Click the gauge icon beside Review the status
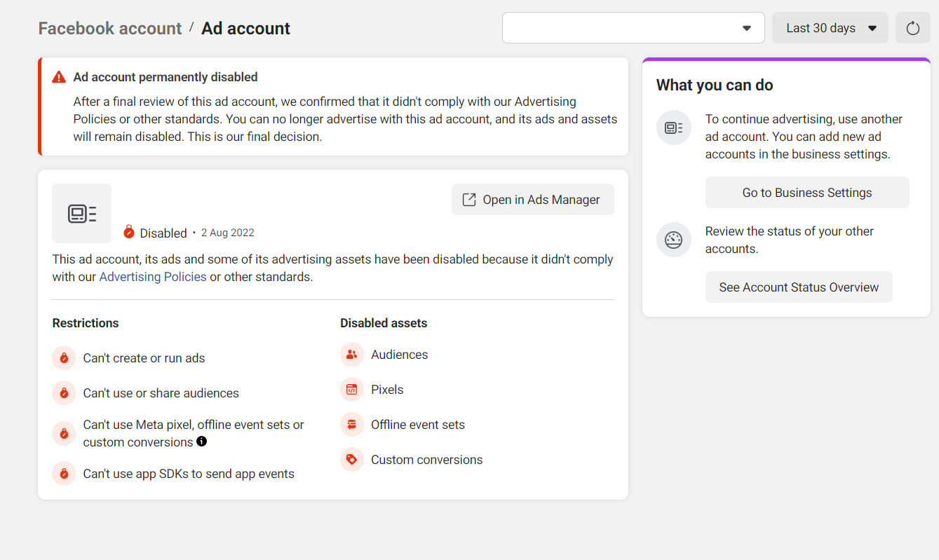The height and width of the screenshot is (560, 939). point(674,240)
